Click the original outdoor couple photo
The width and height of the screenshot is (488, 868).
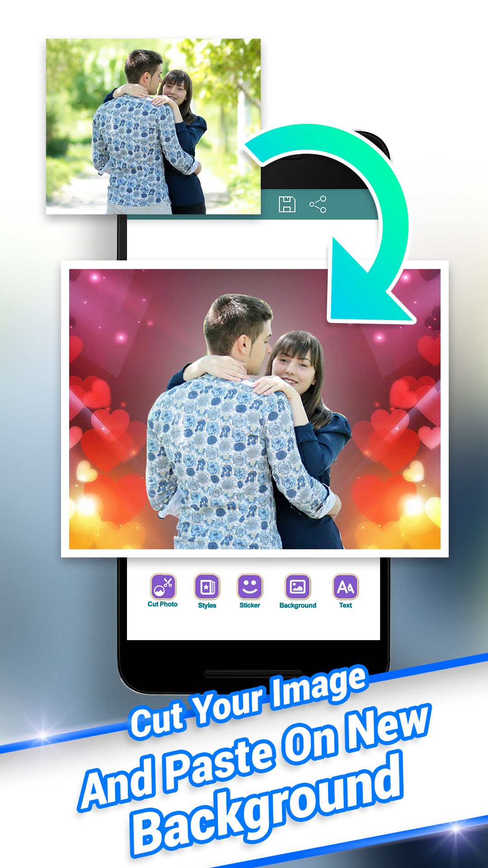point(153,127)
